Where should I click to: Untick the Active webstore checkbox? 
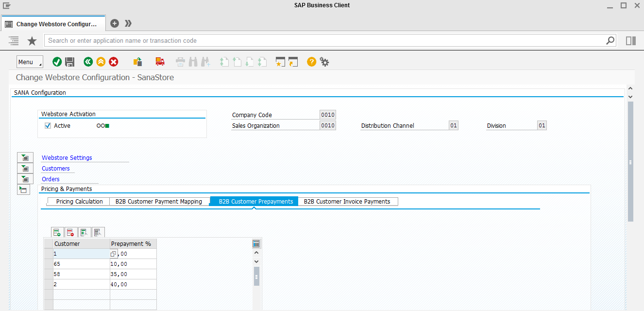click(x=48, y=125)
